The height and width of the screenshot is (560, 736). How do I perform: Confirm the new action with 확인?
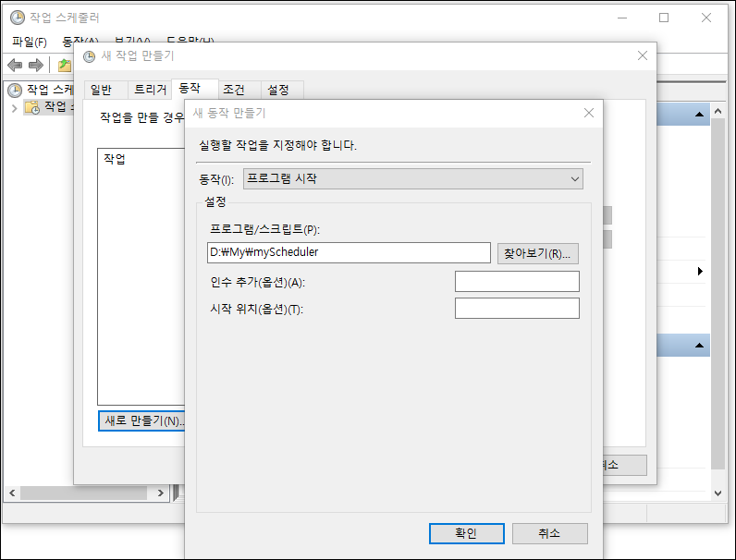[466, 533]
